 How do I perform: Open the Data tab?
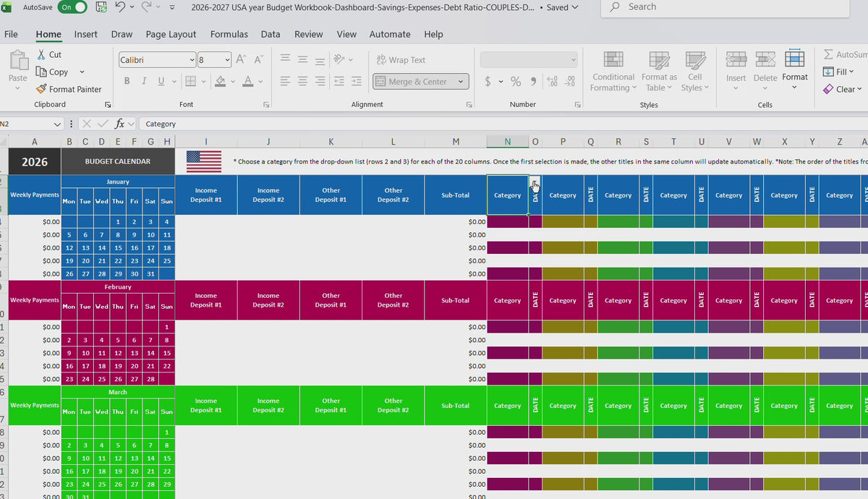(271, 34)
